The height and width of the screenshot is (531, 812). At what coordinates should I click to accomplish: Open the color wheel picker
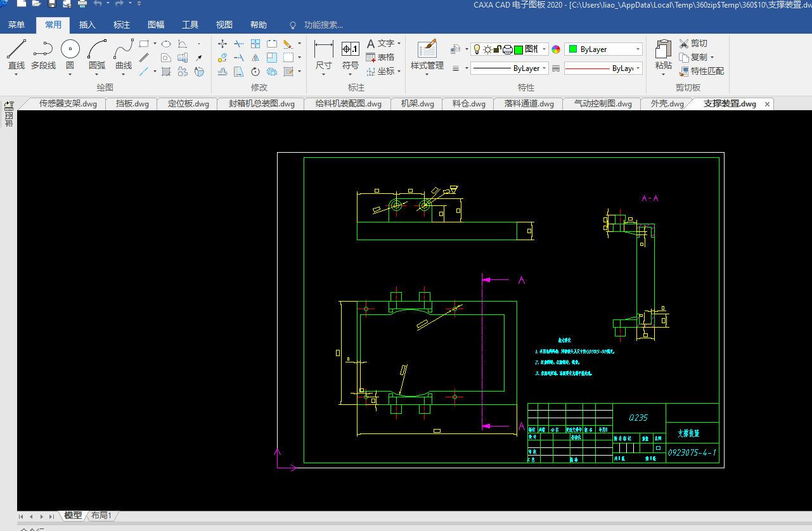click(556, 49)
